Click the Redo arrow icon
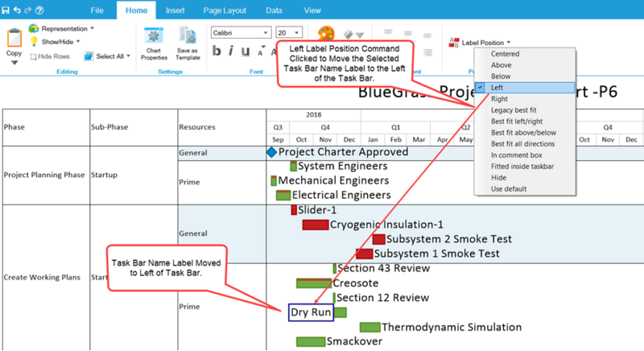Viewport: 644px width, 351px height. point(28,10)
